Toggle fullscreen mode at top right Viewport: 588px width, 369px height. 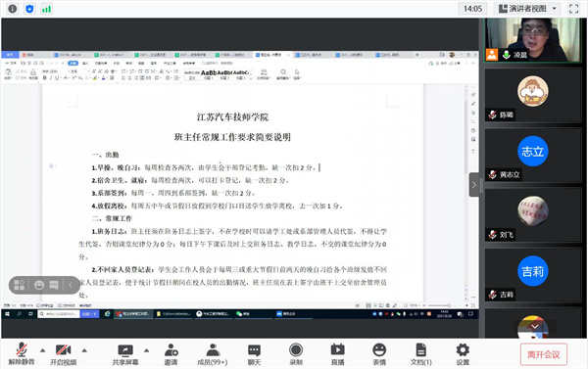[x=573, y=9]
